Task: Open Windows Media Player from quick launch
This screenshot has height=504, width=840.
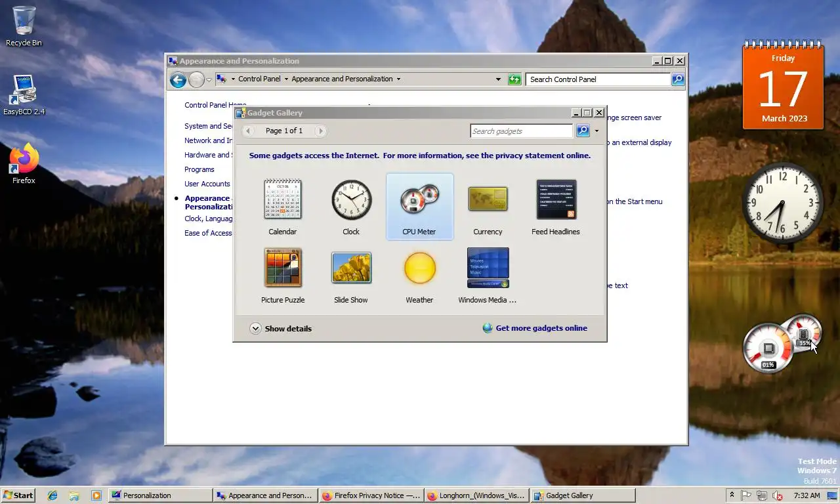Action: coord(96,495)
